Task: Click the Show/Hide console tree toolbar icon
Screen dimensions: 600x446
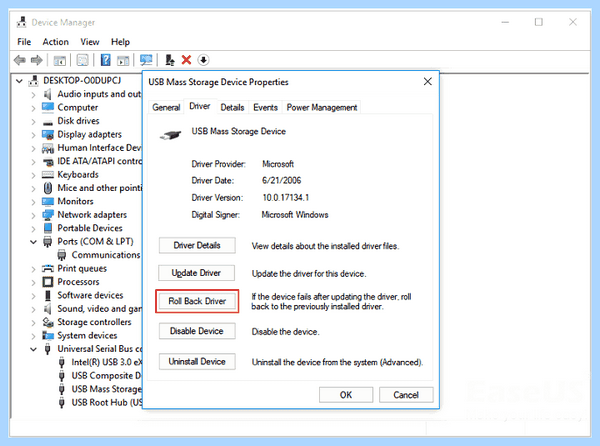Action: pyautogui.click(x=60, y=60)
